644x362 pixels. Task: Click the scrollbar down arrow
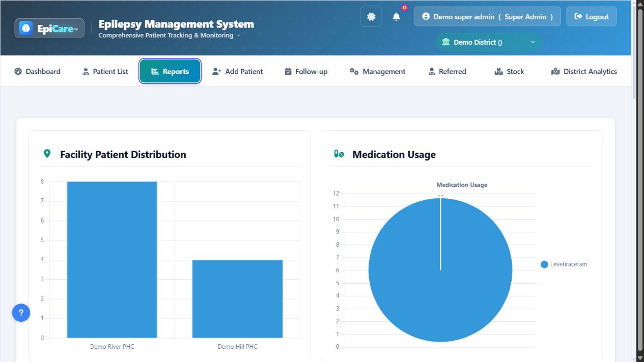(640, 358)
